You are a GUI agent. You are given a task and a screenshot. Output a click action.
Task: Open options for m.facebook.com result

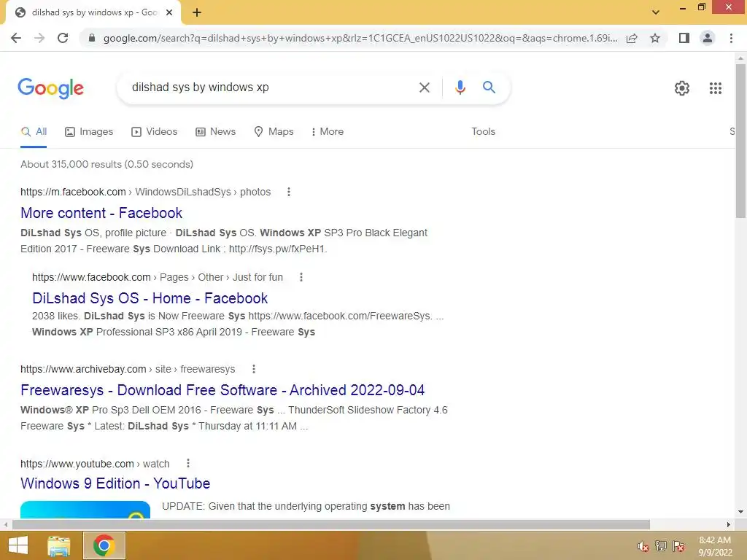289,192
